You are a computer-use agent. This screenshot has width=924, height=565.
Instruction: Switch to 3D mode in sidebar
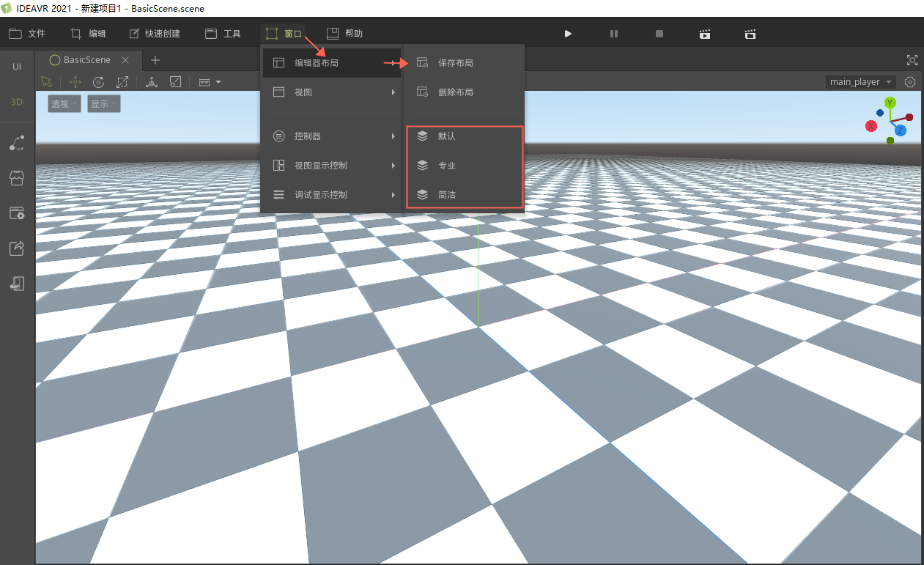17,102
